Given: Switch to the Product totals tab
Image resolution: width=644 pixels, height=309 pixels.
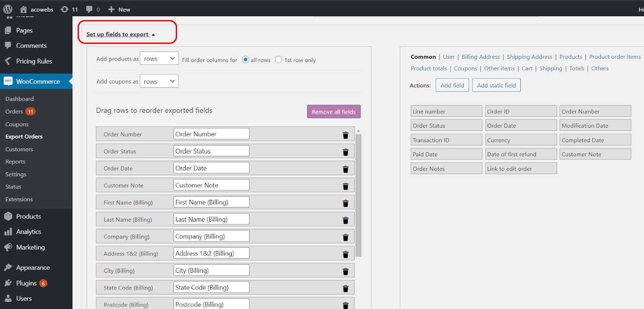Looking at the screenshot, I should click(x=429, y=68).
